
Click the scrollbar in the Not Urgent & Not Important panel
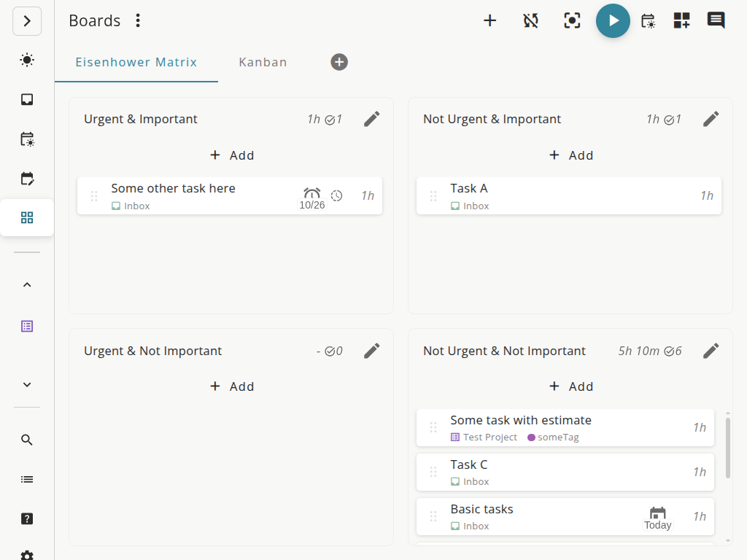tap(727, 446)
